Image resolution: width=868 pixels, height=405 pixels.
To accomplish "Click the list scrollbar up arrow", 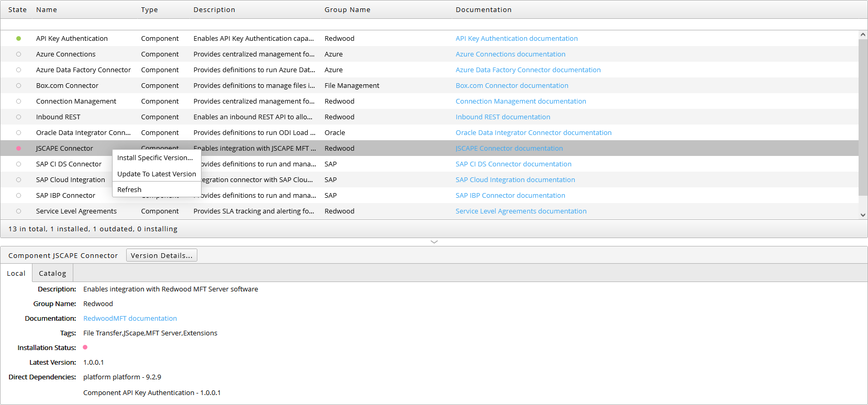I will (x=863, y=35).
